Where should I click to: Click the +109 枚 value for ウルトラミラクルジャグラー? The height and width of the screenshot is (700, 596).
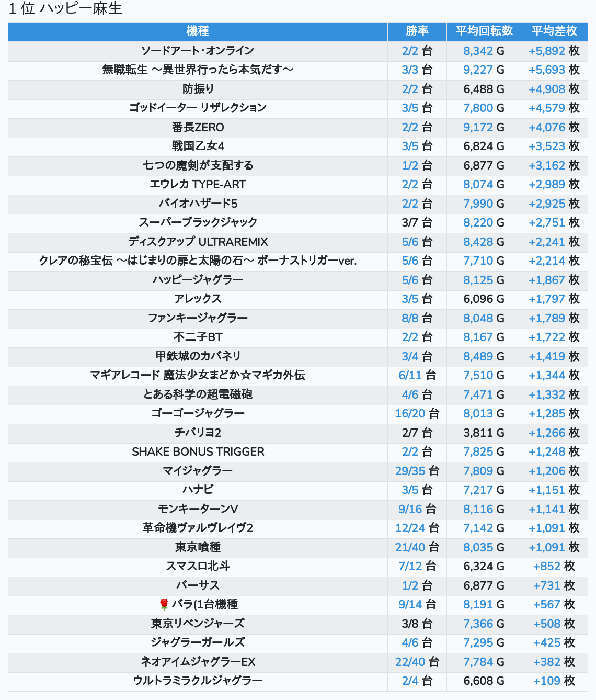coord(547,681)
